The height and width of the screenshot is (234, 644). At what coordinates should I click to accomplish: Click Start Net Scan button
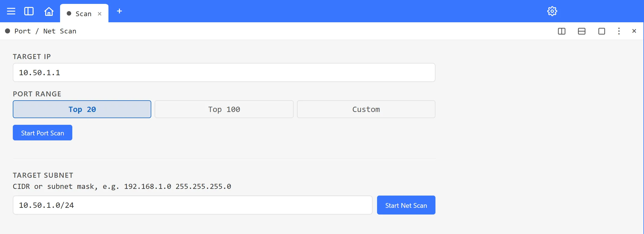[406, 205]
